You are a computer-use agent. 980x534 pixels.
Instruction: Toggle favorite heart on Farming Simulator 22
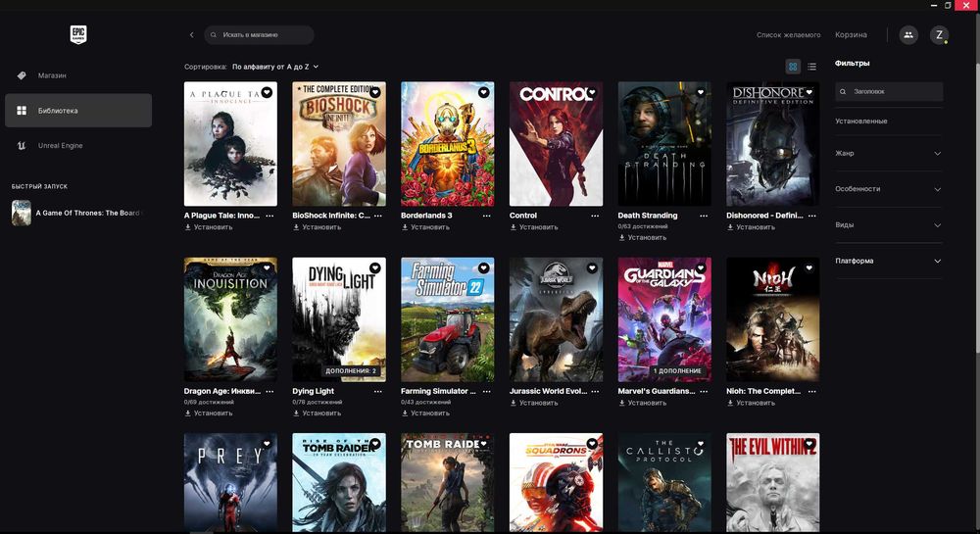pos(484,267)
